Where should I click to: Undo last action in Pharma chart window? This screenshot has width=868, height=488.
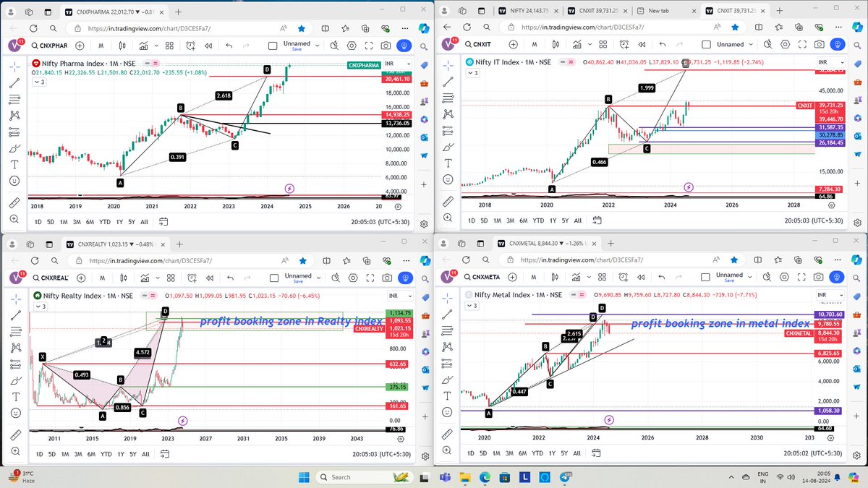click(229, 45)
